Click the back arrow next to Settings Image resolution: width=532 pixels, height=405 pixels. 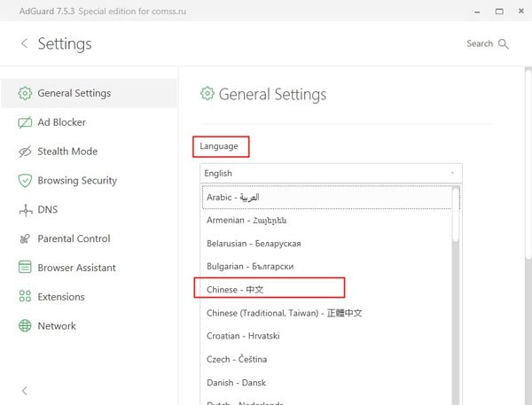[x=24, y=43]
